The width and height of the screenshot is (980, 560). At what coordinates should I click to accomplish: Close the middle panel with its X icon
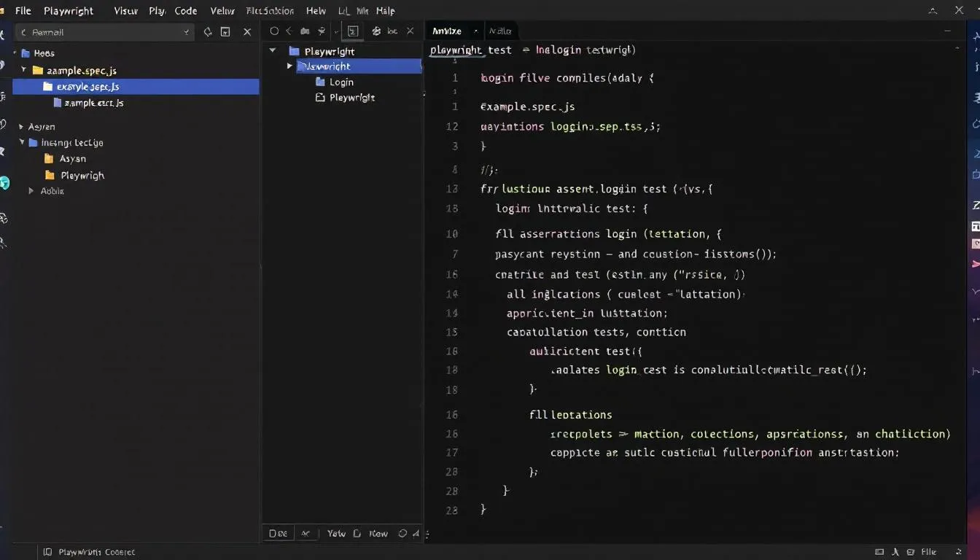(411, 31)
